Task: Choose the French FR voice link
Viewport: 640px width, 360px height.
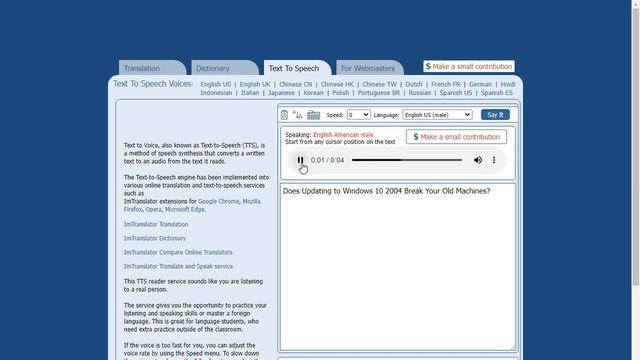Action: pos(446,84)
